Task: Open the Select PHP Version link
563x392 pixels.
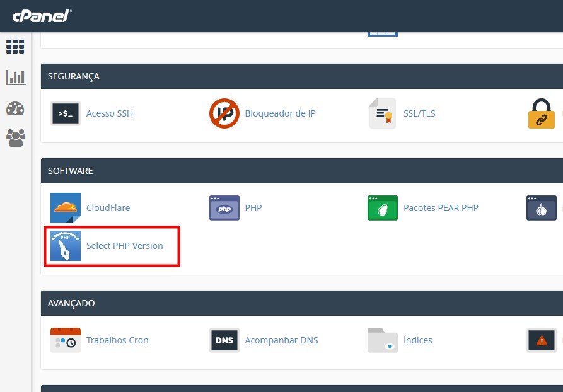Action: point(125,246)
